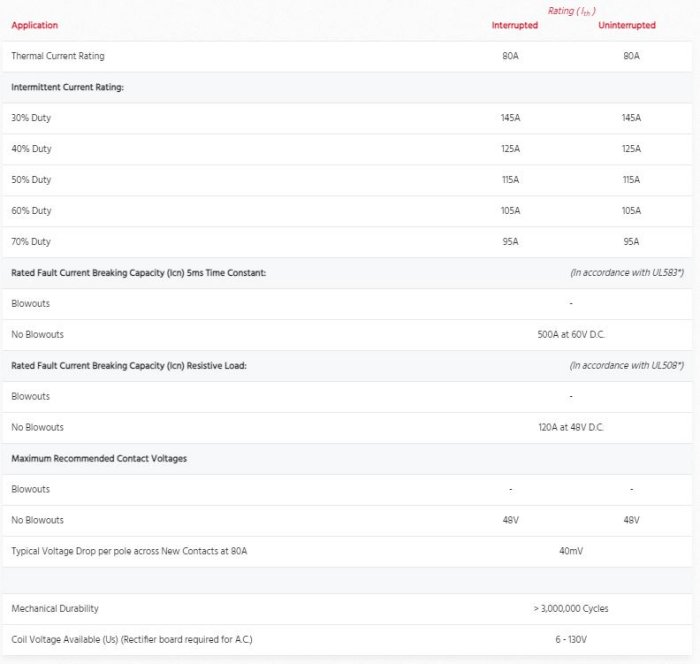Click the 40mV voltage drop value

(570, 551)
